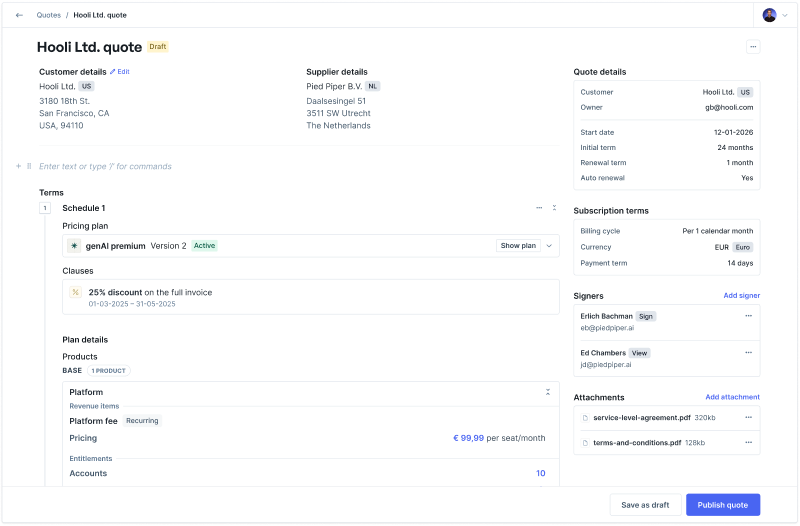Click the € 99,99 pricing value
Viewport: 800px width, 526px height.
click(x=468, y=438)
